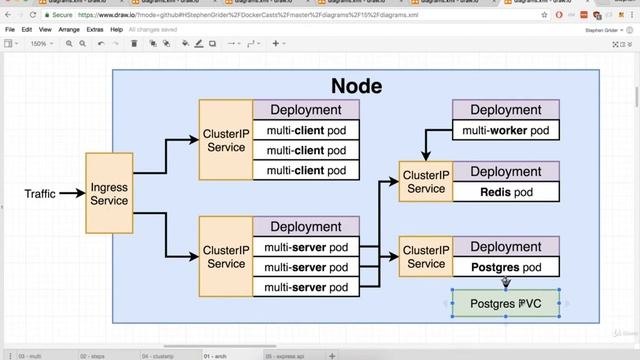The width and height of the screenshot is (640, 360).
Task: Collapse the toolbar with double chevron
Action: (629, 44)
